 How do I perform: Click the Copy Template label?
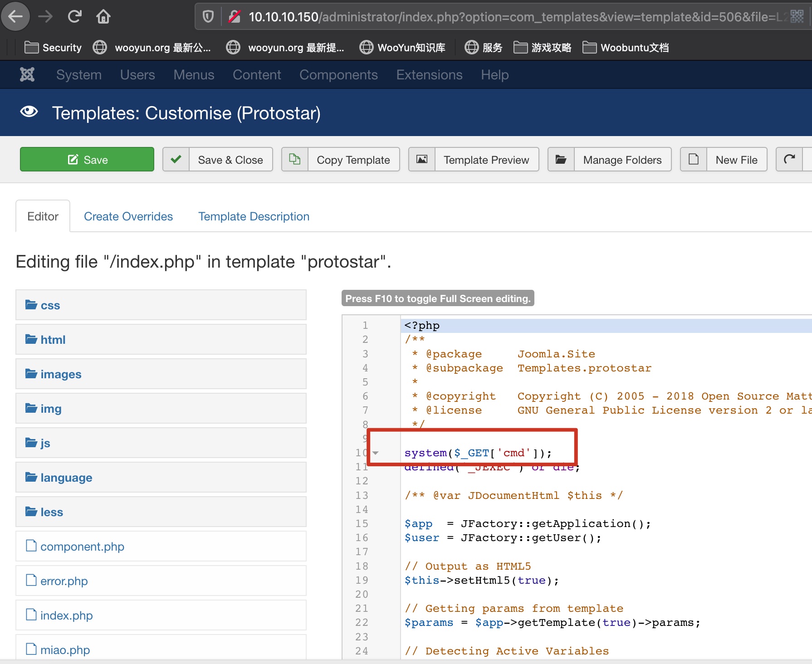tap(353, 160)
